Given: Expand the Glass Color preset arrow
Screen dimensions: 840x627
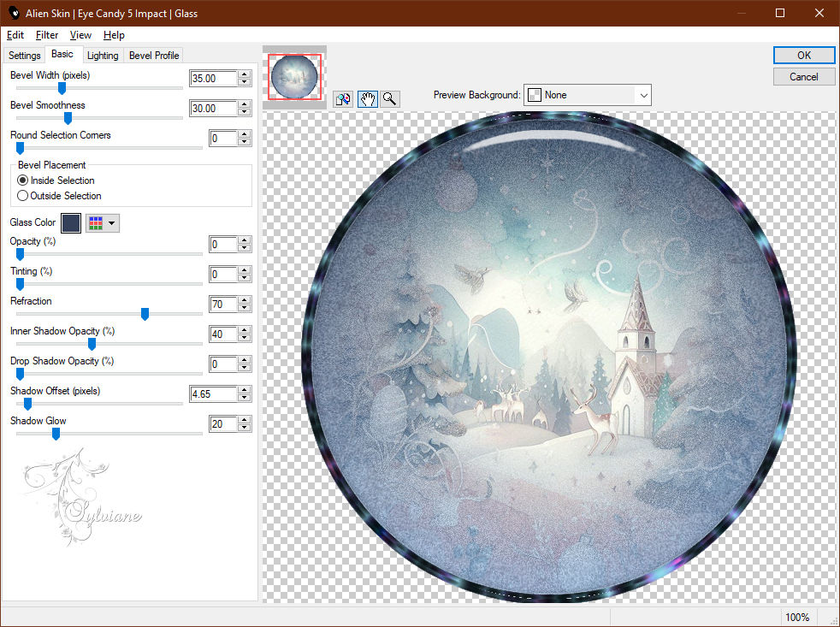Looking at the screenshot, I should (112, 223).
